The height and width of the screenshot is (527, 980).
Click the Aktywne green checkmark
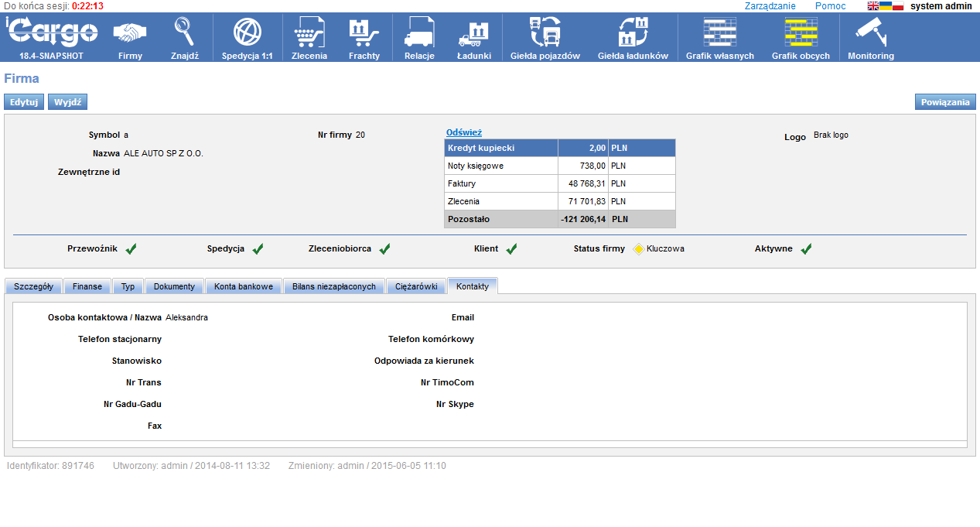click(x=806, y=249)
